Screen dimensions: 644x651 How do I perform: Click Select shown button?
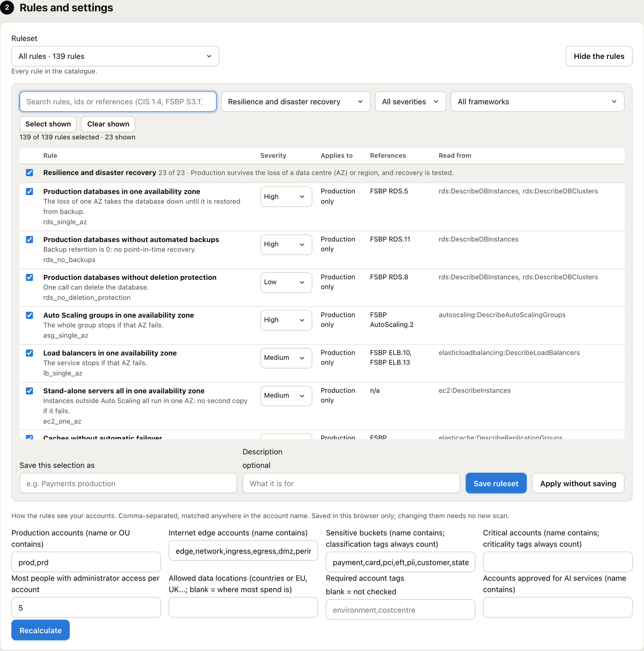tap(48, 124)
